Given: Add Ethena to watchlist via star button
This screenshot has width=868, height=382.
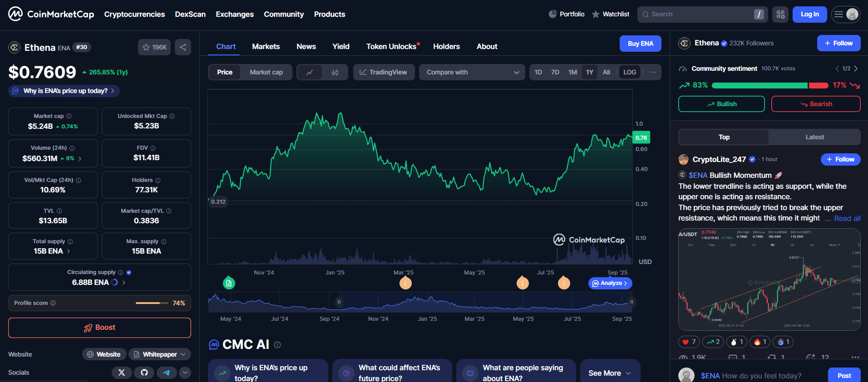Looking at the screenshot, I should point(154,47).
